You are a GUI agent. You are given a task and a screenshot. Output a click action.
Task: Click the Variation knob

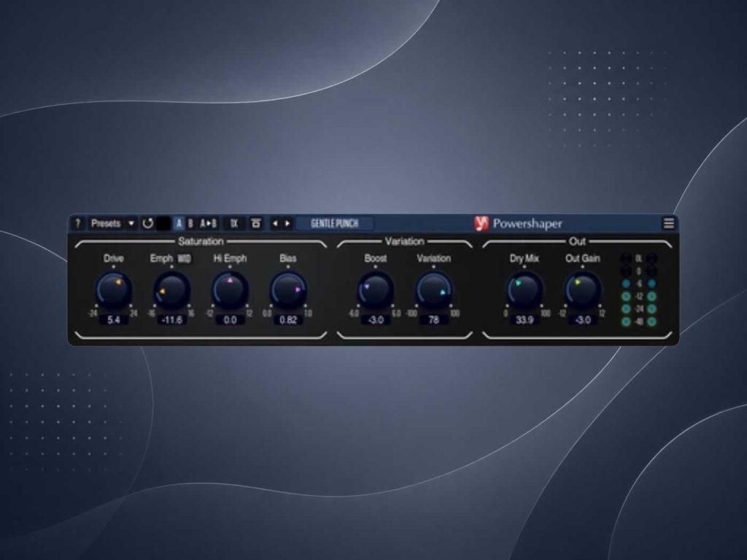(x=433, y=289)
